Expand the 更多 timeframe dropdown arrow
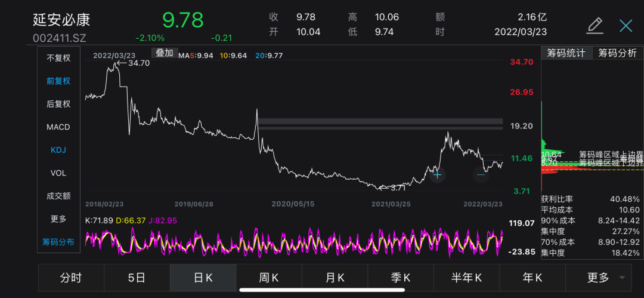Viewport: 644px width, 298px height. coord(623,278)
